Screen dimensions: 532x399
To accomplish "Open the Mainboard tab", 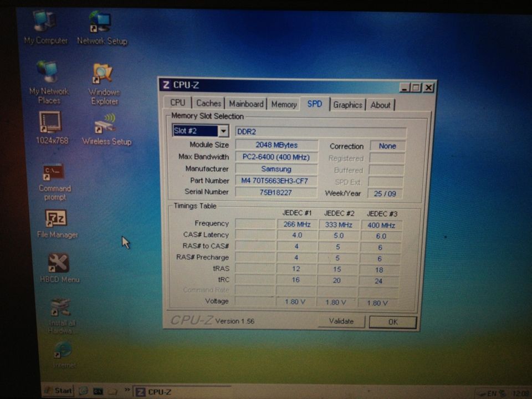I will click(246, 104).
